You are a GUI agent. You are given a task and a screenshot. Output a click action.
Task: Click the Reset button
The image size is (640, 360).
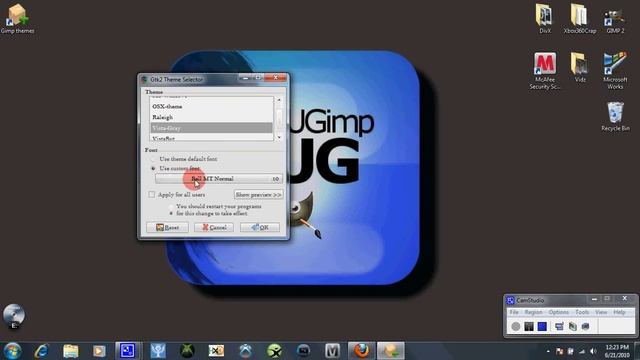click(x=167, y=227)
